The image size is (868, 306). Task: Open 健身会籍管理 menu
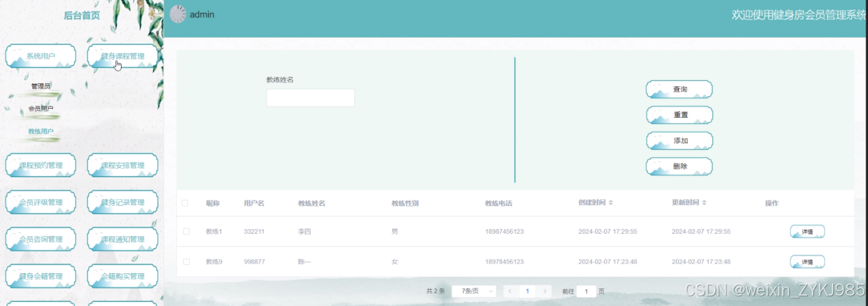pyautogui.click(x=41, y=276)
